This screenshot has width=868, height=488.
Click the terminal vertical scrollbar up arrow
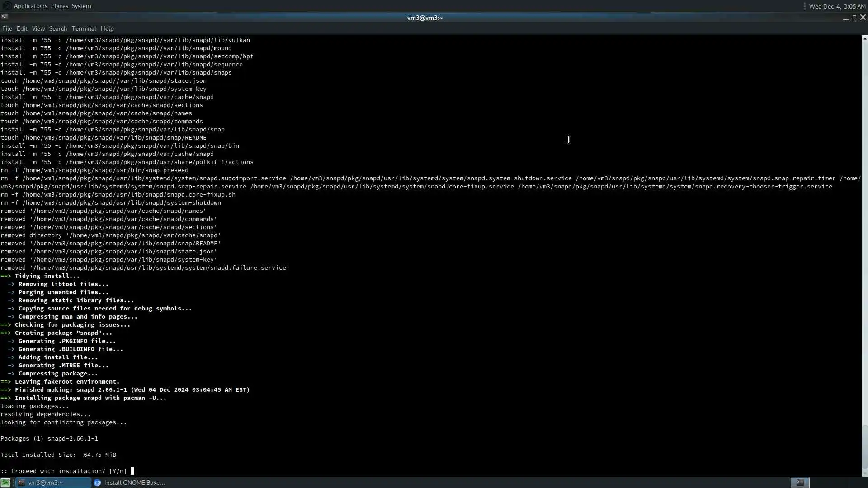(x=864, y=39)
